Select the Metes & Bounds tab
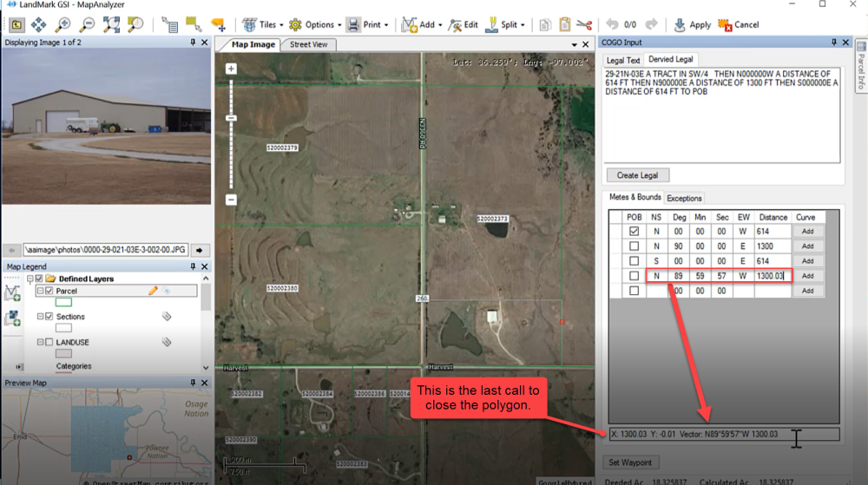868x485 pixels. (x=635, y=197)
